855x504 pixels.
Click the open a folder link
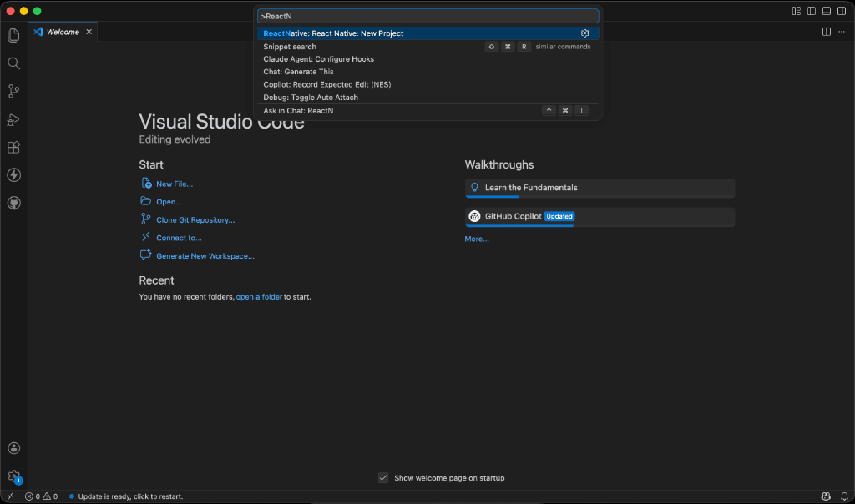click(x=259, y=297)
